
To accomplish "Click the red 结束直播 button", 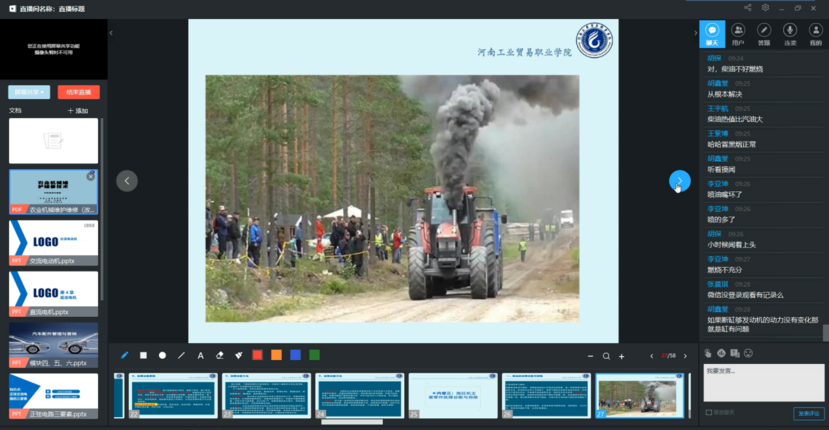I will (x=79, y=92).
